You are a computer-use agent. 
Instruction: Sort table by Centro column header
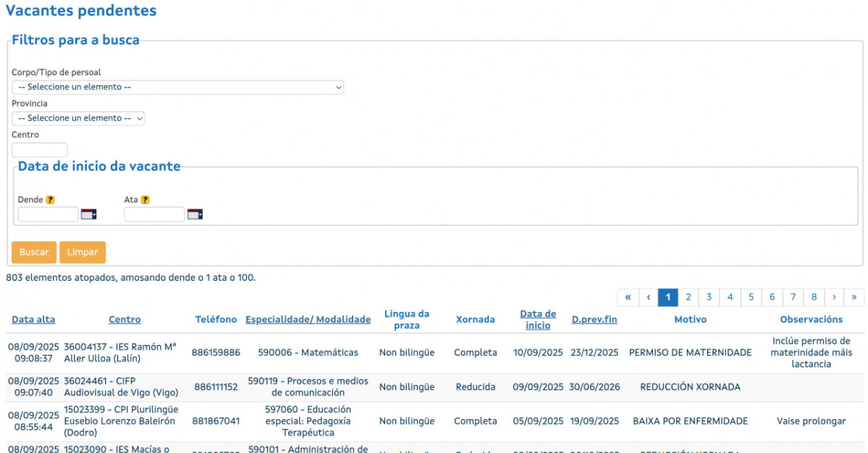125,319
